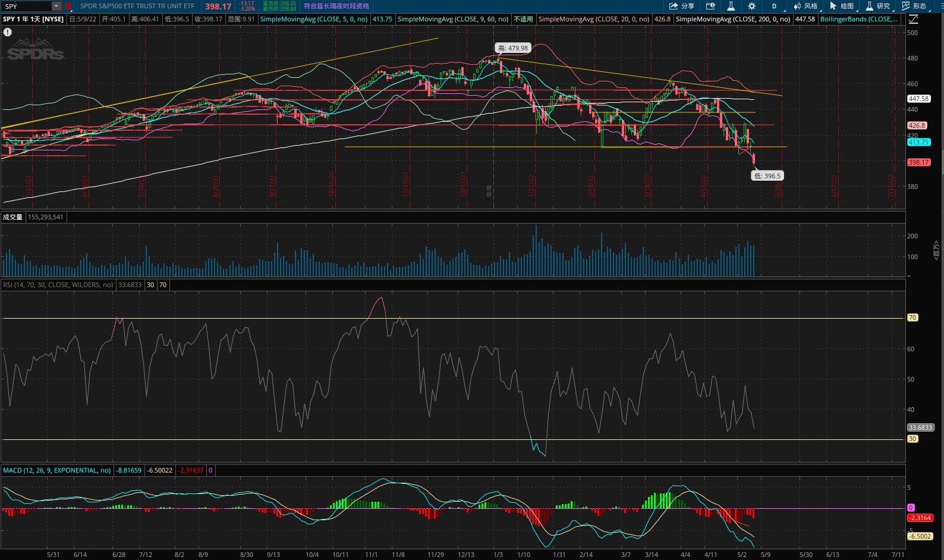The image size is (944, 560).
Task: Click the 低: 396.5 low price bubble
Action: click(767, 176)
